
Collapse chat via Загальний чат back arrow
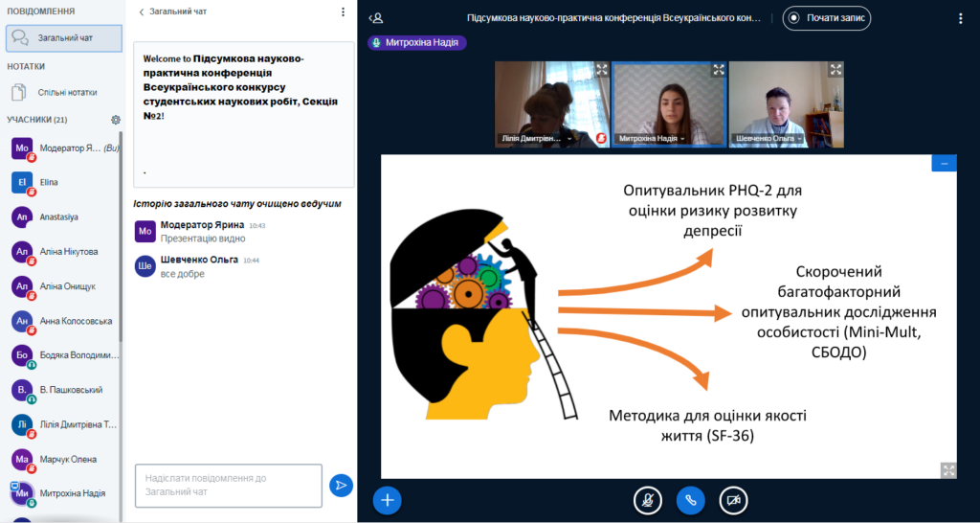tap(143, 11)
